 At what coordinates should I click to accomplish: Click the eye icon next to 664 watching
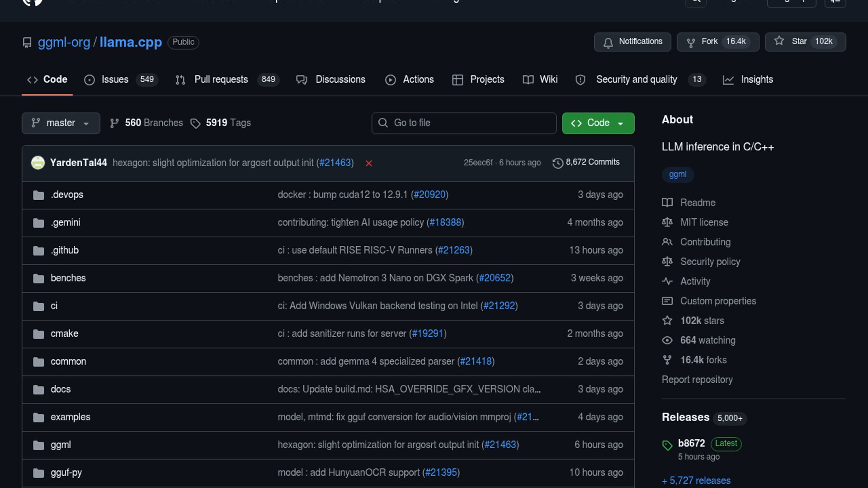point(667,340)
